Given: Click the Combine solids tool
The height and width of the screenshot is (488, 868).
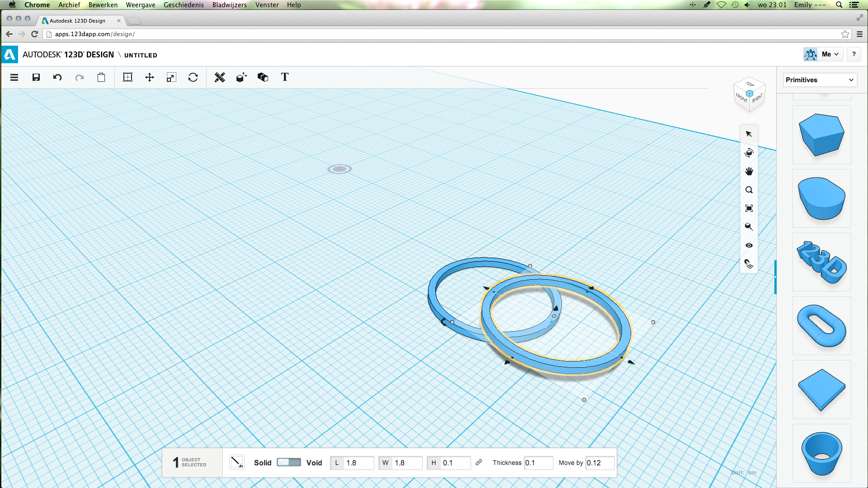Looking at the screenshot, I should (263, 77).
